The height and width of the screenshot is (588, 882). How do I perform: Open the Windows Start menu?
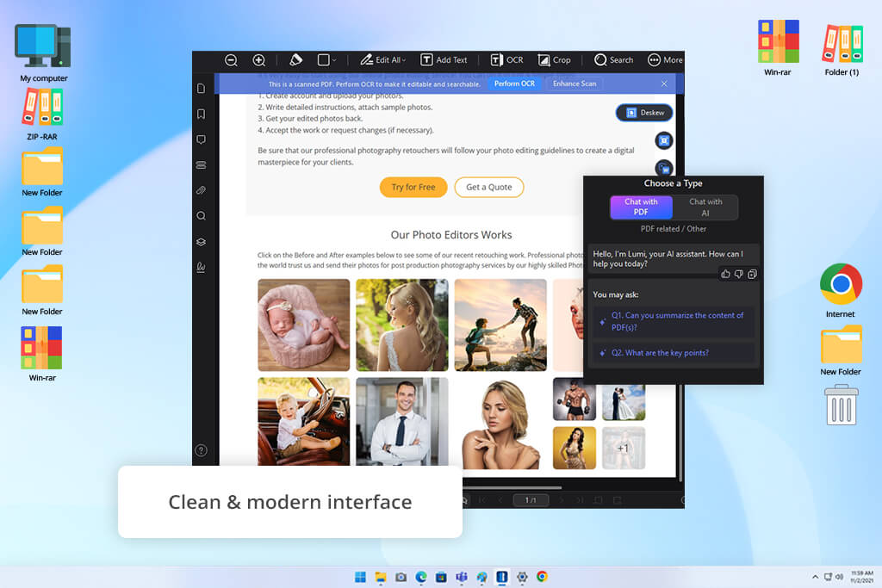[360, 577]
